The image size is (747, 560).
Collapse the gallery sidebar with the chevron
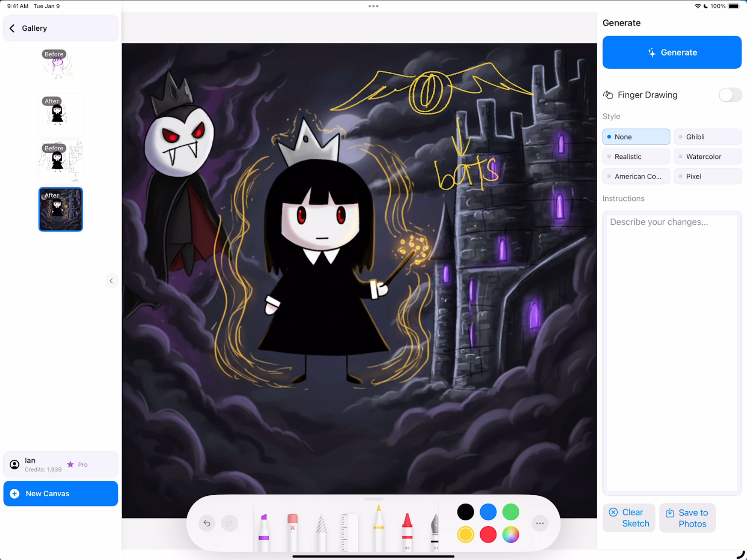tap(111, 281)
